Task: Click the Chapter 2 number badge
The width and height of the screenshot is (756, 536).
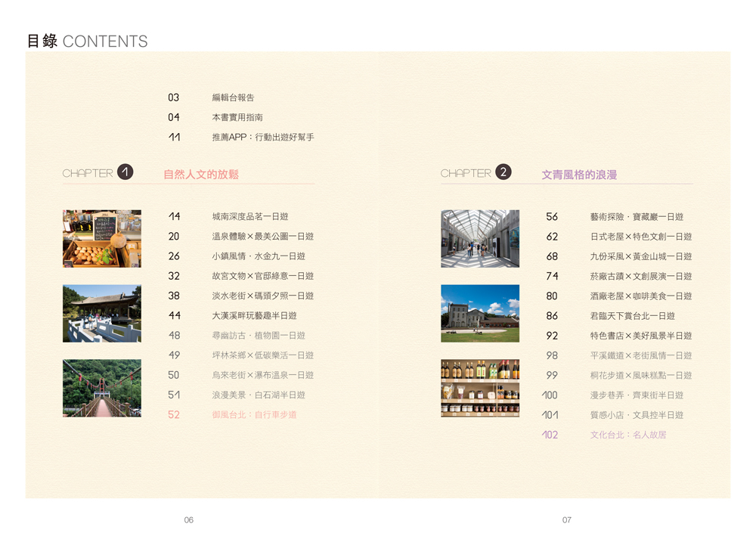Action: 503,172
